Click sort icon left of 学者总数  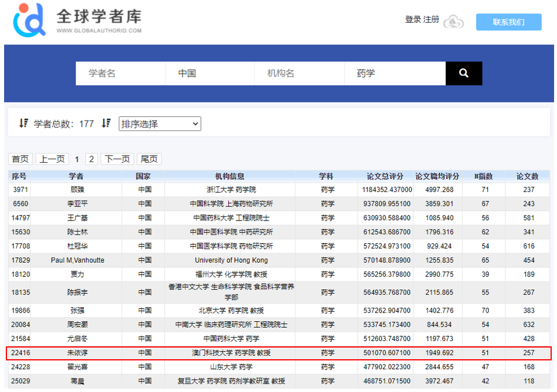point(23,123)
